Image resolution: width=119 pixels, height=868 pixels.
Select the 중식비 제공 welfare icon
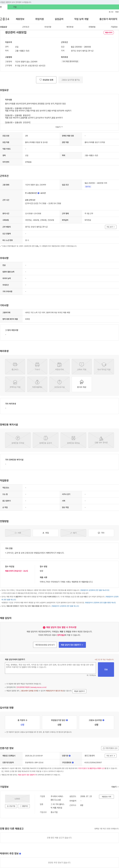pos(82,384)
